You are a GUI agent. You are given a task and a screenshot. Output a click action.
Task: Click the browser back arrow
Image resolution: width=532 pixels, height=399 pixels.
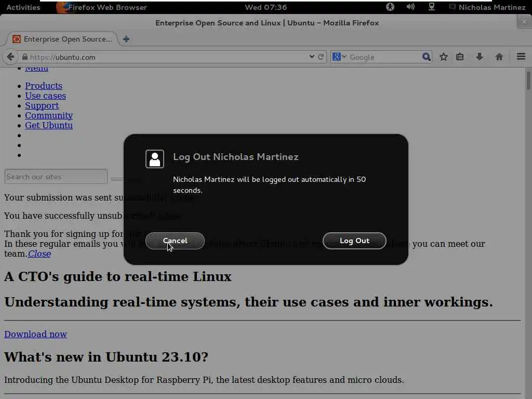[x=10, y=57]
